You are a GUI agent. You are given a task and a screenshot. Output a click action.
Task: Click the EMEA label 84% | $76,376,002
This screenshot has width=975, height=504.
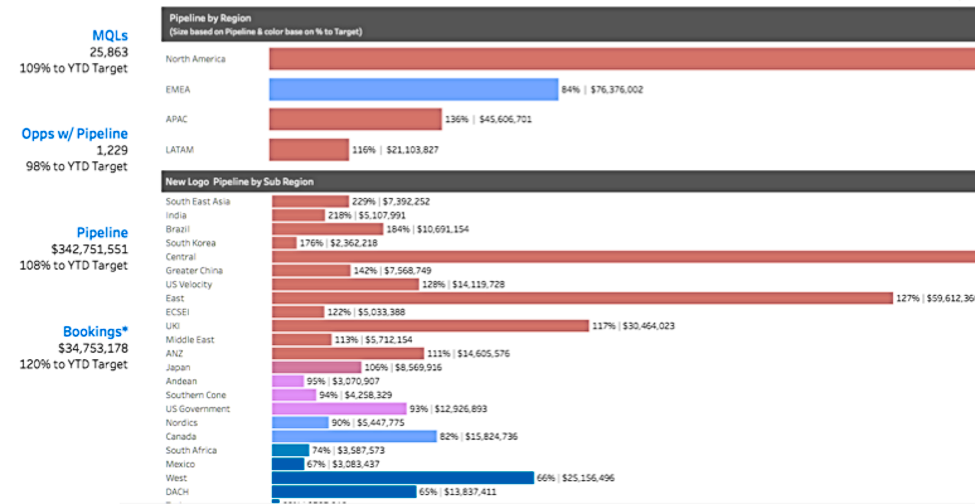602,89
